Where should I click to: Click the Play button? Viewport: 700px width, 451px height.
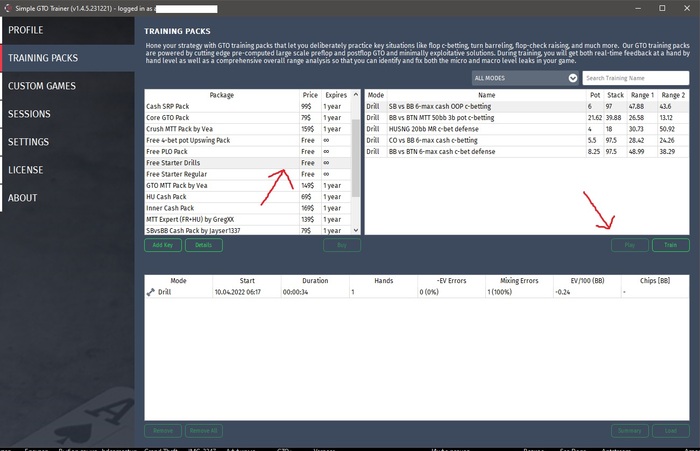629,245
